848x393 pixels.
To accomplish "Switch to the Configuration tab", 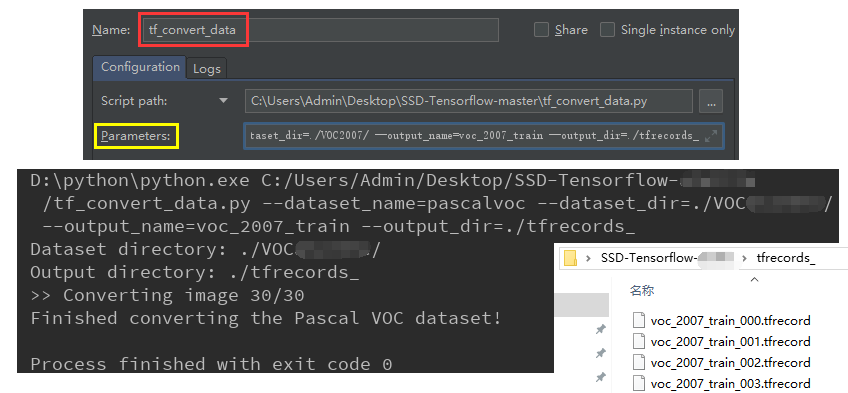I will [140, 67].
